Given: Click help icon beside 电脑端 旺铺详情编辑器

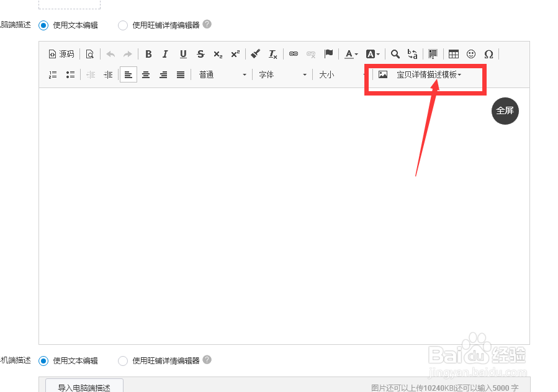Looking at the screenshot, I should click(x=207, y=24).
